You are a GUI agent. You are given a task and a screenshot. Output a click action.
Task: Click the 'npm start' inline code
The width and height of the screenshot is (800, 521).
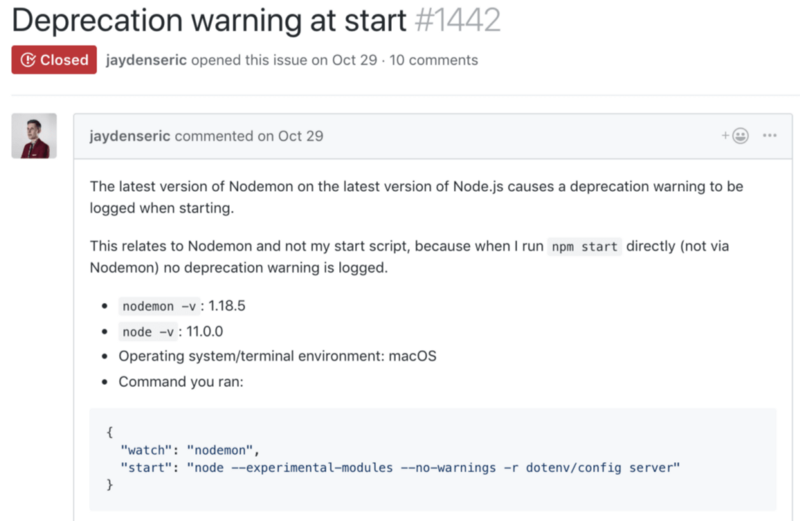pyautogui.click(x=586, y=247)
